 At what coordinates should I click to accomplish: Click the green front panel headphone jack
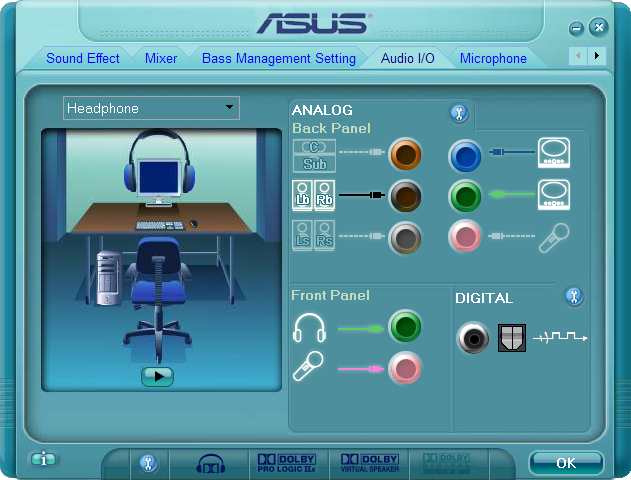[405, 326]
